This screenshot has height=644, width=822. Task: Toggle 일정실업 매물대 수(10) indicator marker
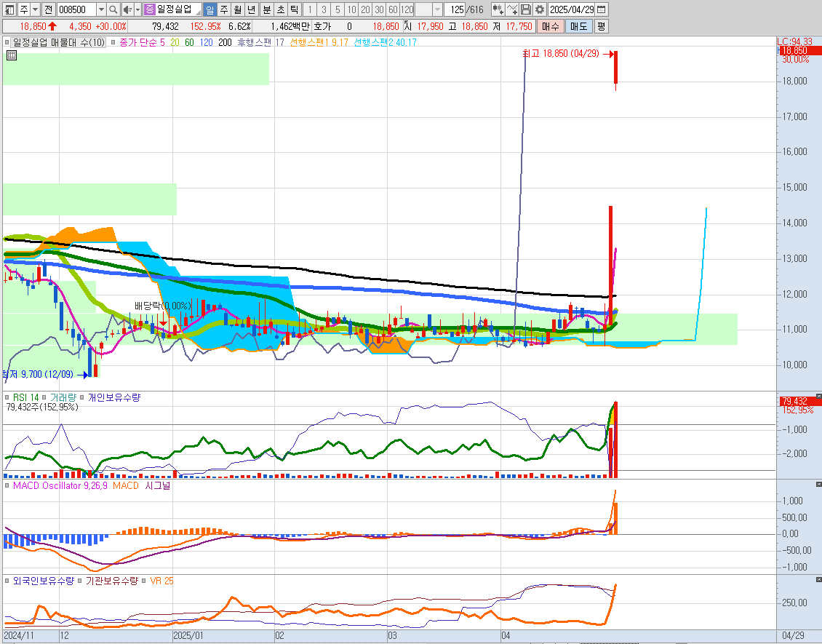[7, 42]
